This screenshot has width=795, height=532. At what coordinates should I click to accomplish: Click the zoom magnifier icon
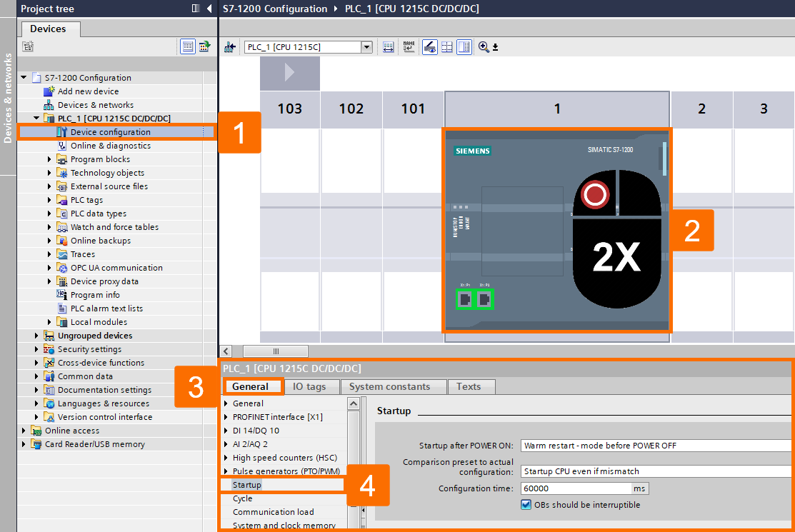[x=484, y=47]
